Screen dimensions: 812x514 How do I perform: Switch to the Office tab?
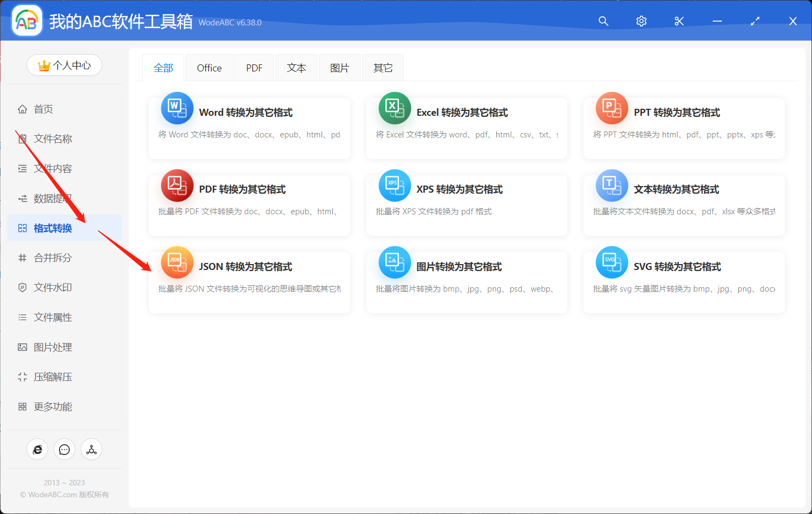tap(209, 67)
